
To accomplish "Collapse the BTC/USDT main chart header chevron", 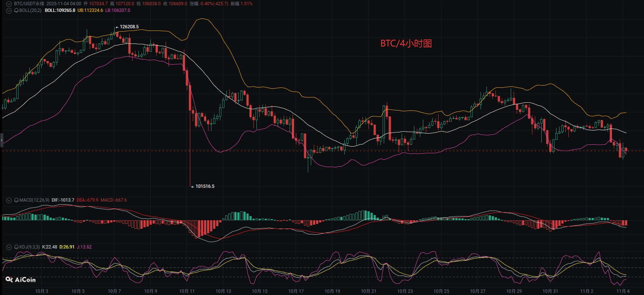I will tap(9, 4).
